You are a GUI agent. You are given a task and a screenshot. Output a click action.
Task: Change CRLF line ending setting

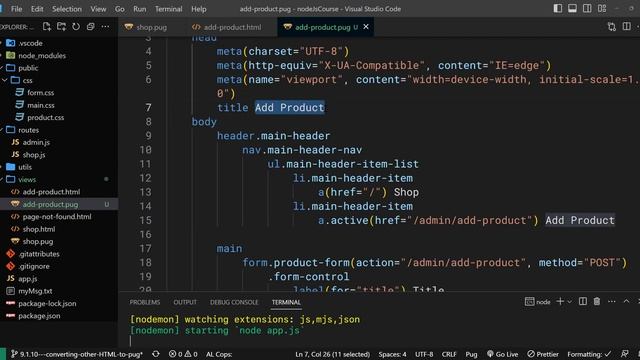point(449,354)
